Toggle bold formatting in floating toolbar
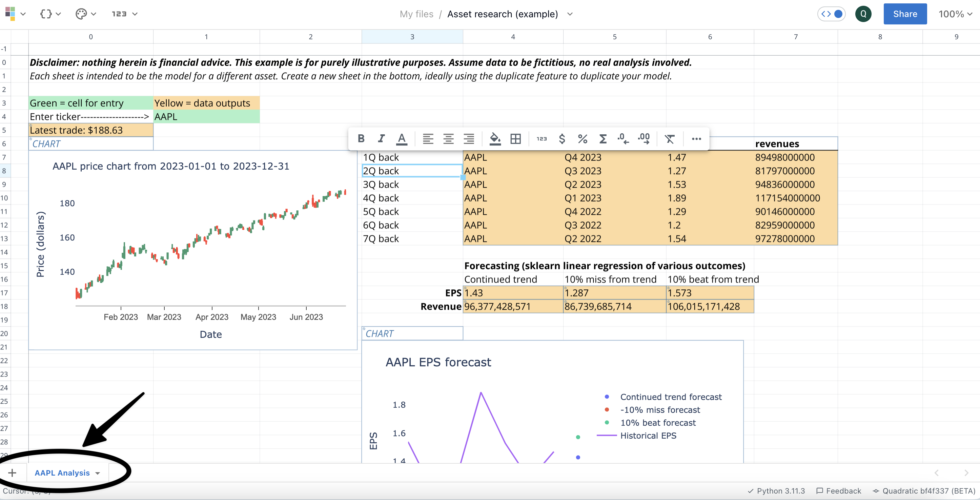 [361, 139]
